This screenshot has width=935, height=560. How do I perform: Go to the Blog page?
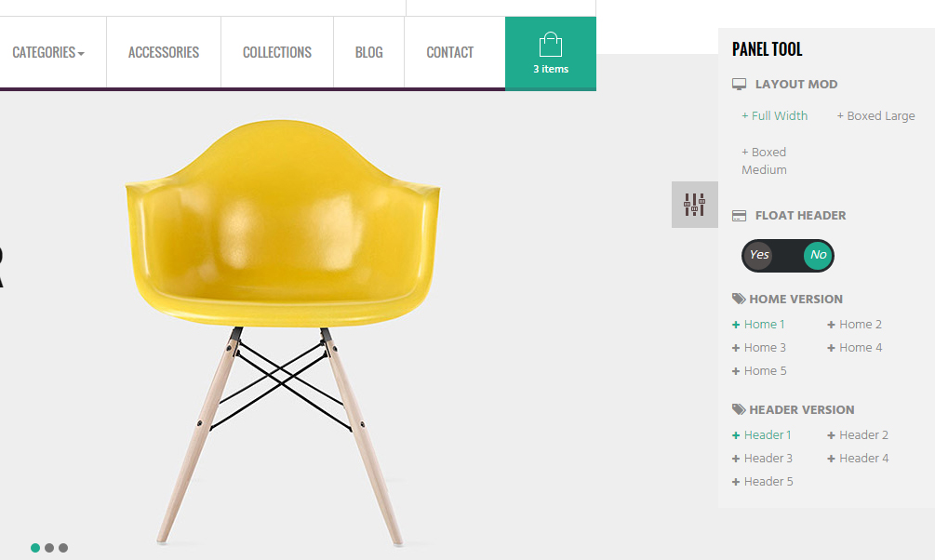tap(369, 52)
